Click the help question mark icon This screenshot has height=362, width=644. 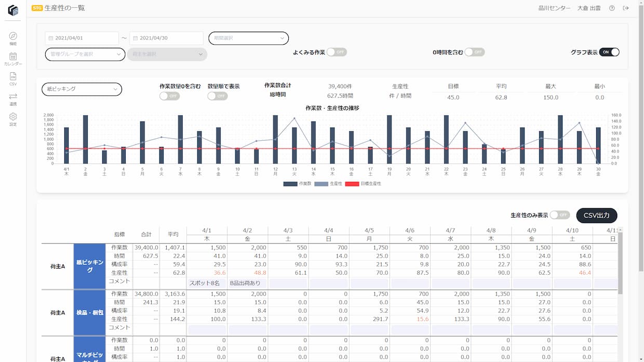612,8
